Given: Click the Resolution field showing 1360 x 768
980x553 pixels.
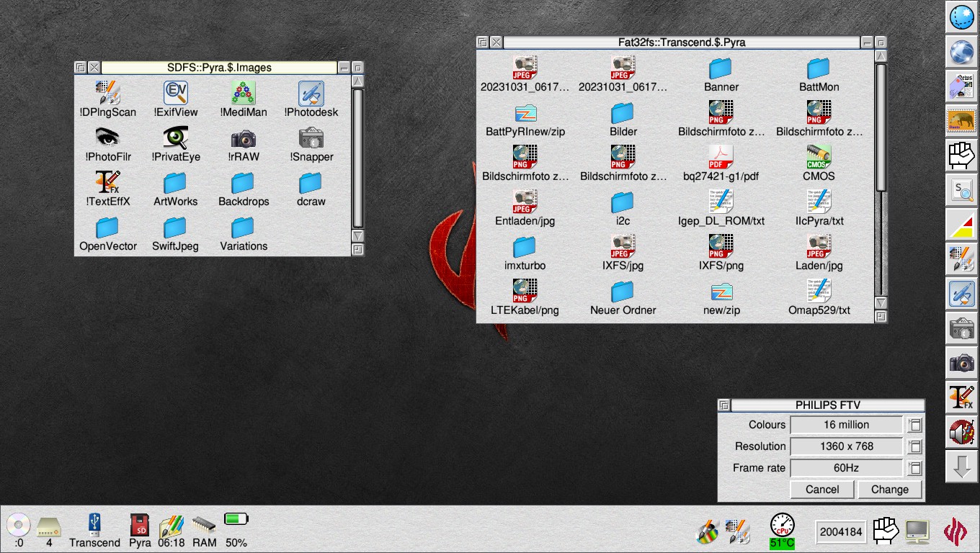Looking at the screenshot, I should coord(847,446).
